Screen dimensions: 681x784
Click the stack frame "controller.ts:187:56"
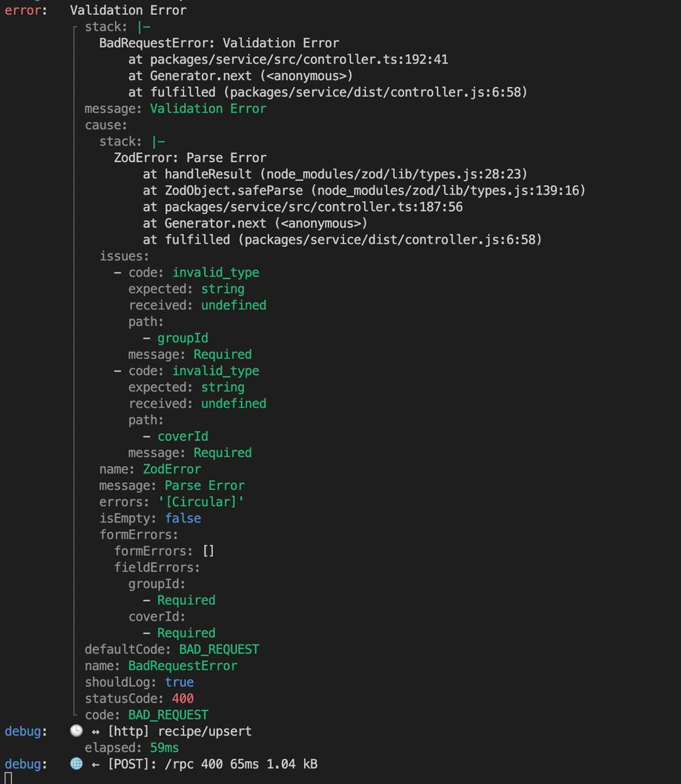303,207
